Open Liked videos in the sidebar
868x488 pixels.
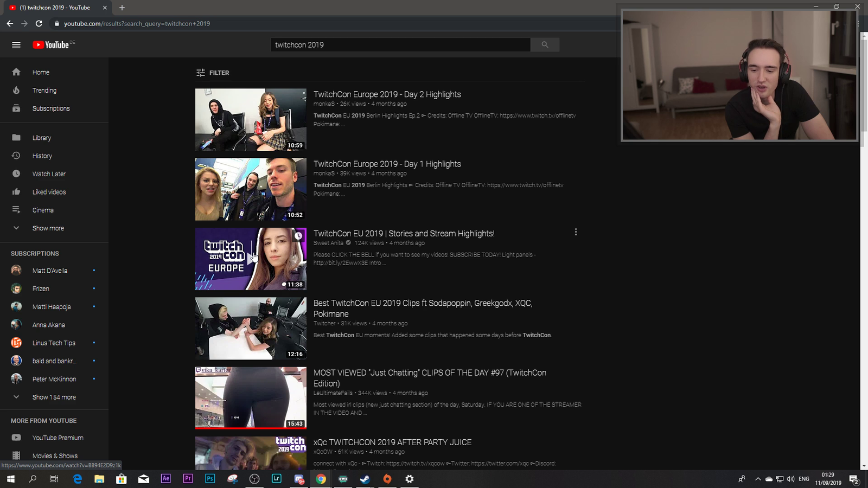(x=54, y=192)
